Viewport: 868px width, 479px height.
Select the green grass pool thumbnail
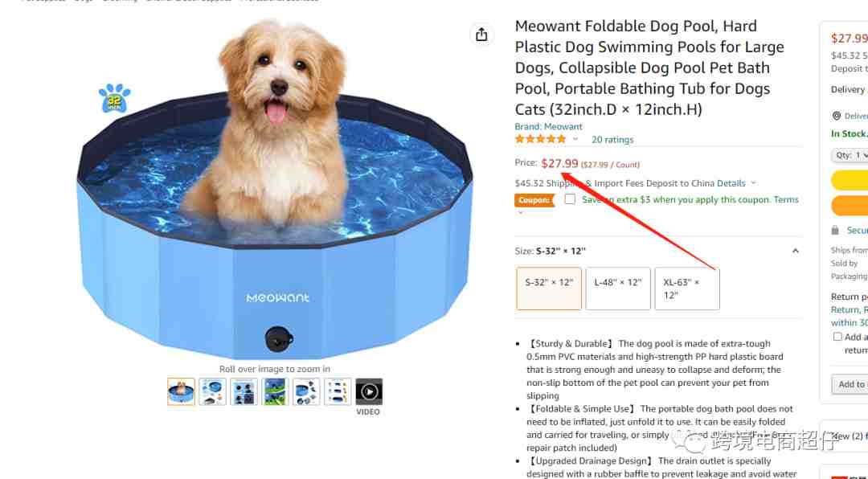(x=275, y=391)
